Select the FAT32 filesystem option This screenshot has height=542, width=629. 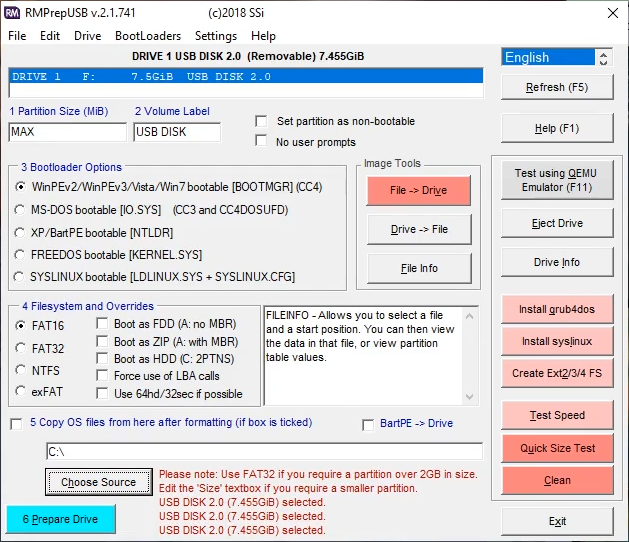(21, 348)
